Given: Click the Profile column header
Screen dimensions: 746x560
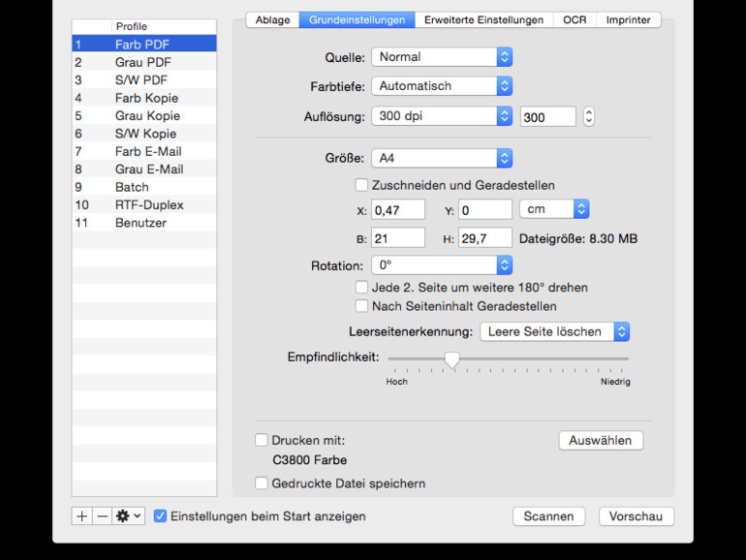Looking at the screenshot, I should coord(164,27).
